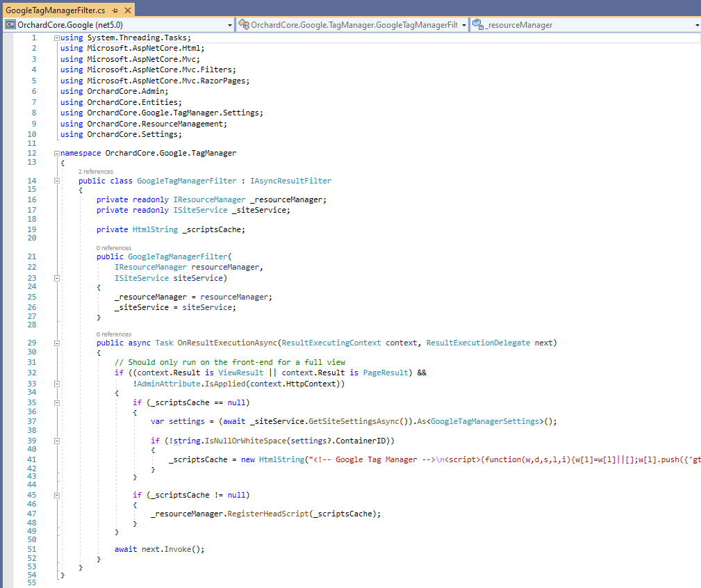
Task: Click 'using System.Threading.Tasks;' on line 1
Action: pos(126,38)
